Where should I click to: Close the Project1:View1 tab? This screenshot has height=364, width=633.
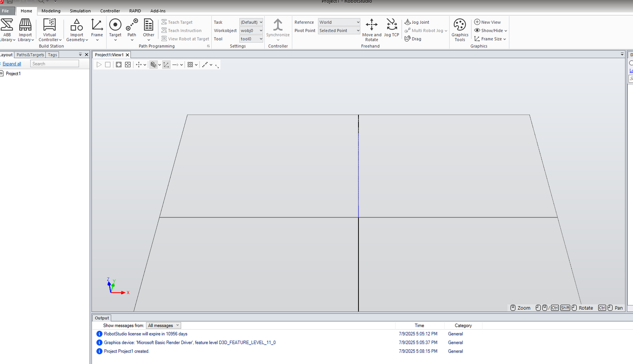127,55
